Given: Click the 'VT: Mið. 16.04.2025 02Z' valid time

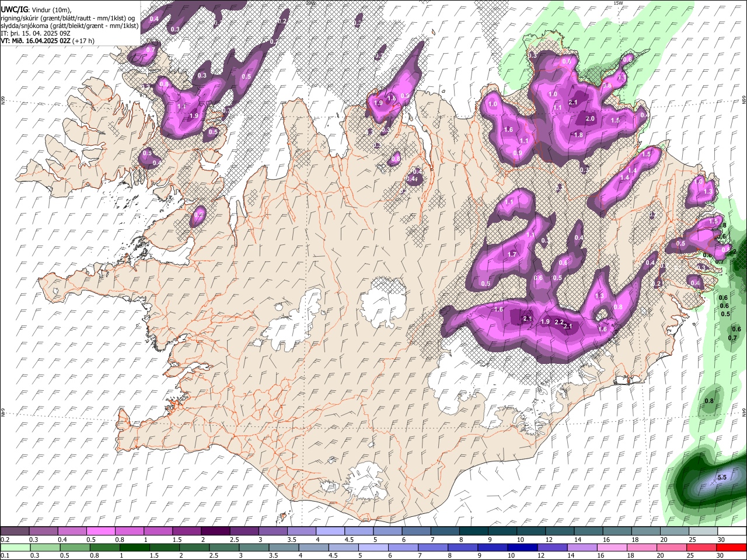Looking at the screenshot, I should pyautogui.click(x=36, y=41).
